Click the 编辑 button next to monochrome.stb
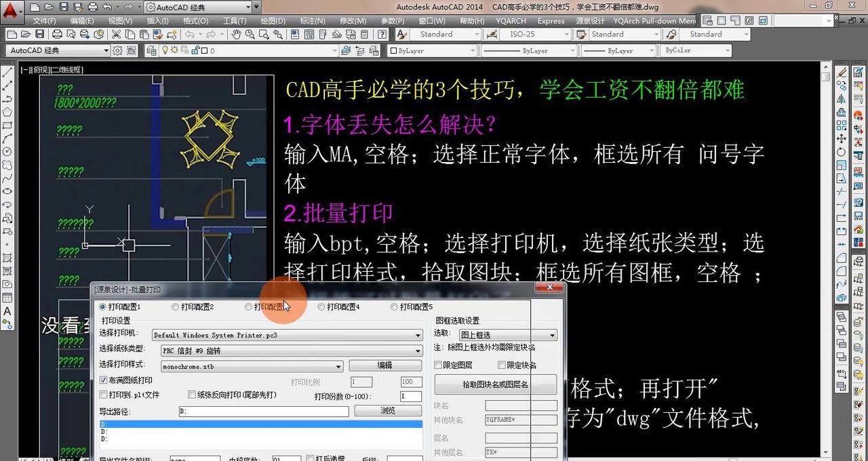This screenshot has width=868, height=461. click(x=385, y=364)
